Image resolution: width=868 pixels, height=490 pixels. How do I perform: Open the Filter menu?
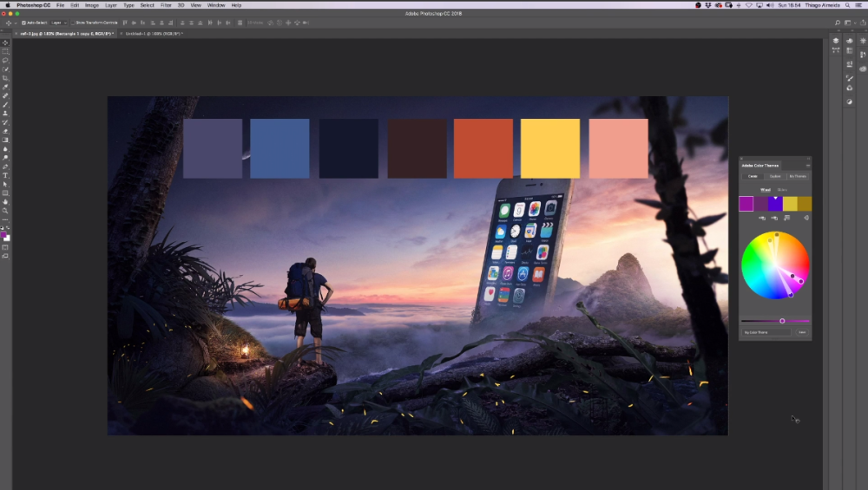[166, 5]
